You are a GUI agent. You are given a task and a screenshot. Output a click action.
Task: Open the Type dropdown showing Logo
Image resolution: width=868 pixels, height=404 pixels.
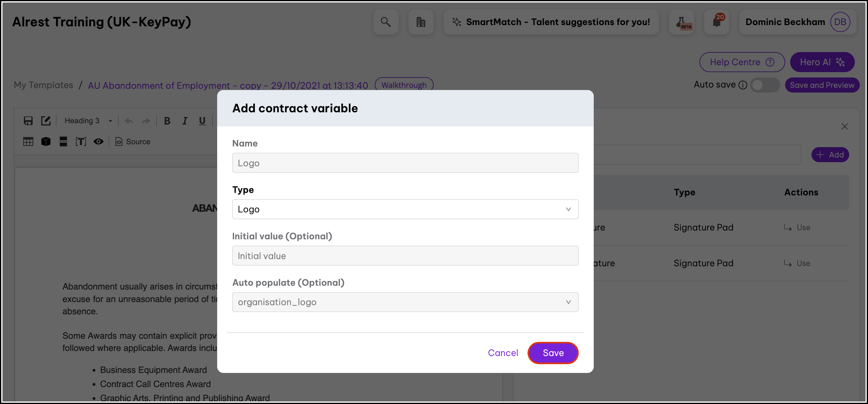[405, 210]
